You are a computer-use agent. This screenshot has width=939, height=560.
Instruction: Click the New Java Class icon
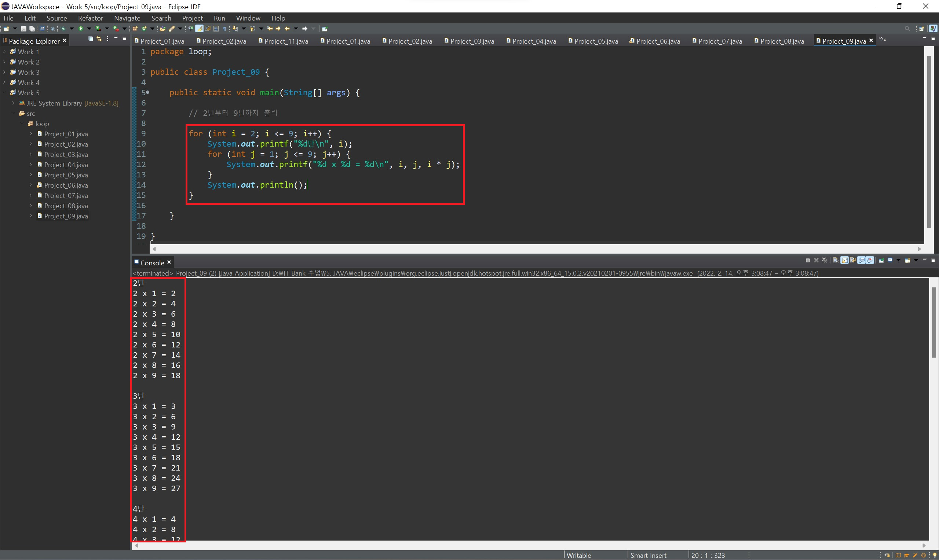tap(144, 29)
